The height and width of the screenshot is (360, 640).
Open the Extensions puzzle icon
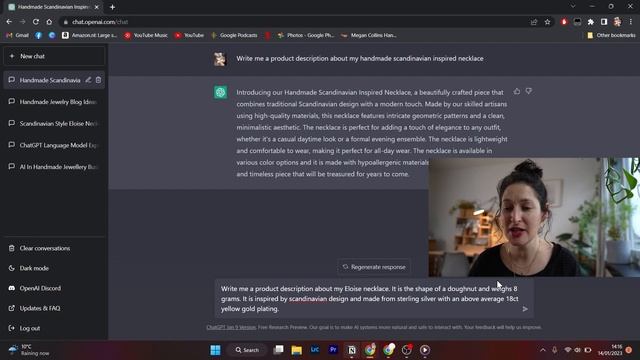[591, 22]
